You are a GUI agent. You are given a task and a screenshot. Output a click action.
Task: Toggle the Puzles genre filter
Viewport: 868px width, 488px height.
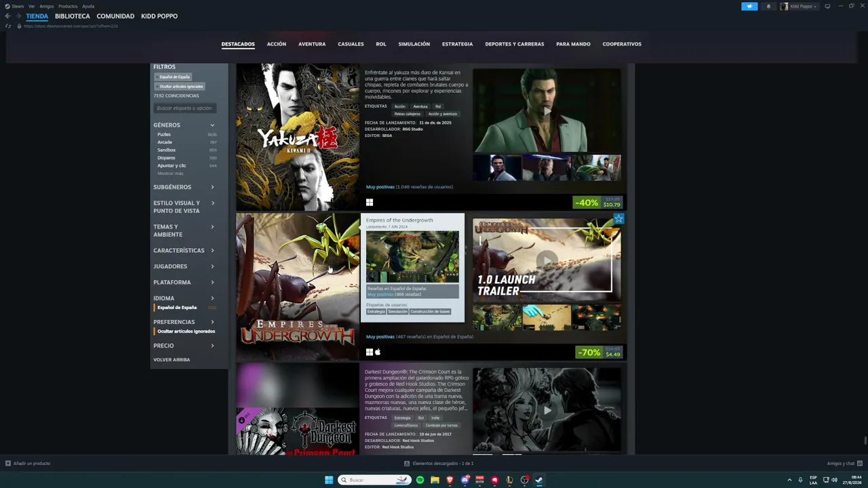pos(186,134)
